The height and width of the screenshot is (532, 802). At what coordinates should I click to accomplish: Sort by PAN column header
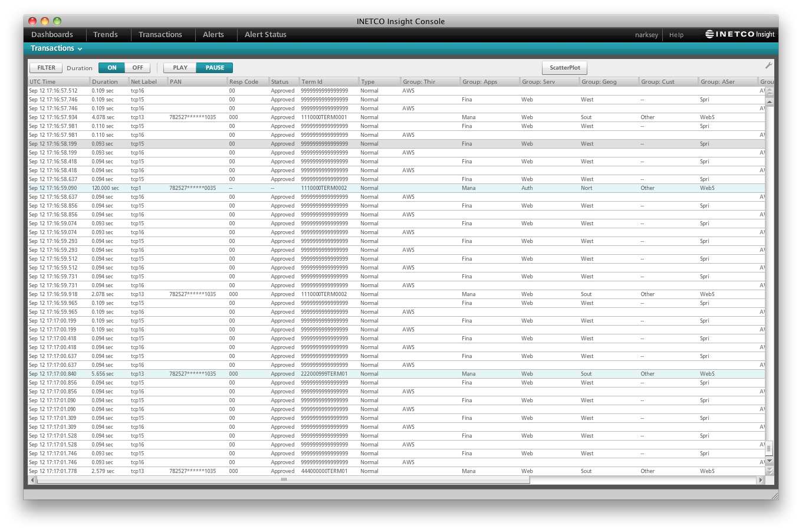[197, 81]
